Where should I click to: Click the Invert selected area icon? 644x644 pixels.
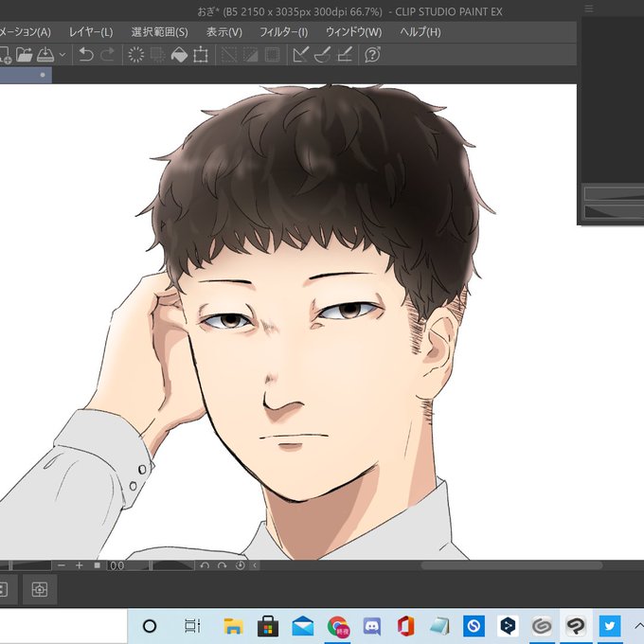point(251,54)
